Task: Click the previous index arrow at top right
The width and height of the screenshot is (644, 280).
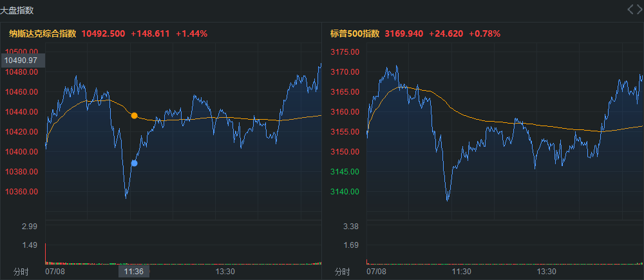Action: click(630, 10)
